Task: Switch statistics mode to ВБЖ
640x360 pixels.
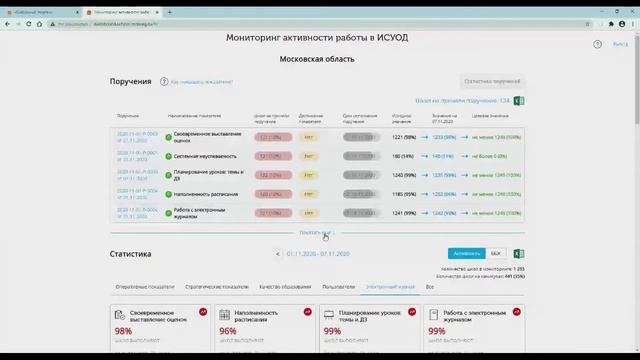Action: [x=496, y=253]
